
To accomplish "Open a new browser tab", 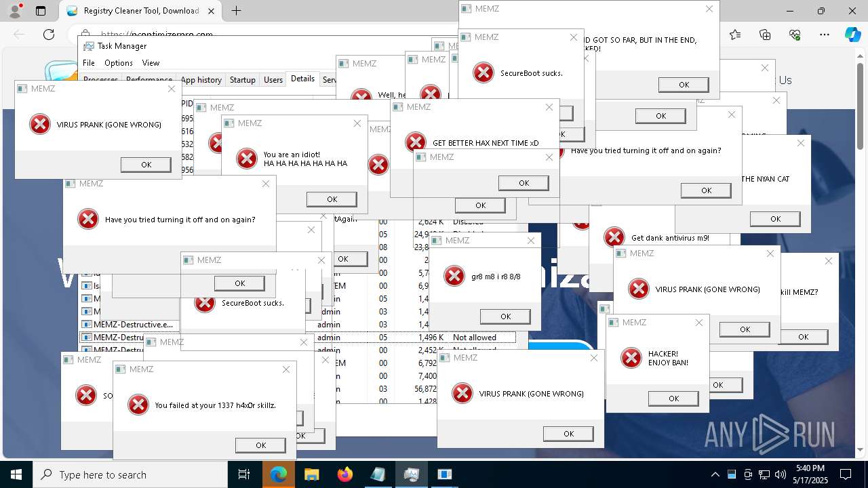I will 236,11.
